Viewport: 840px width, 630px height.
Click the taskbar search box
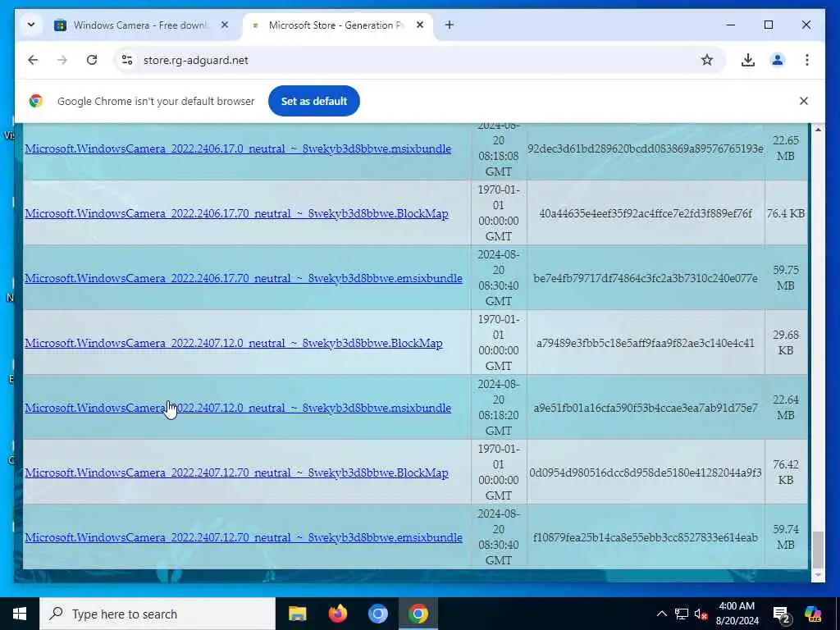pyautogui.click(x=157, y=614)
